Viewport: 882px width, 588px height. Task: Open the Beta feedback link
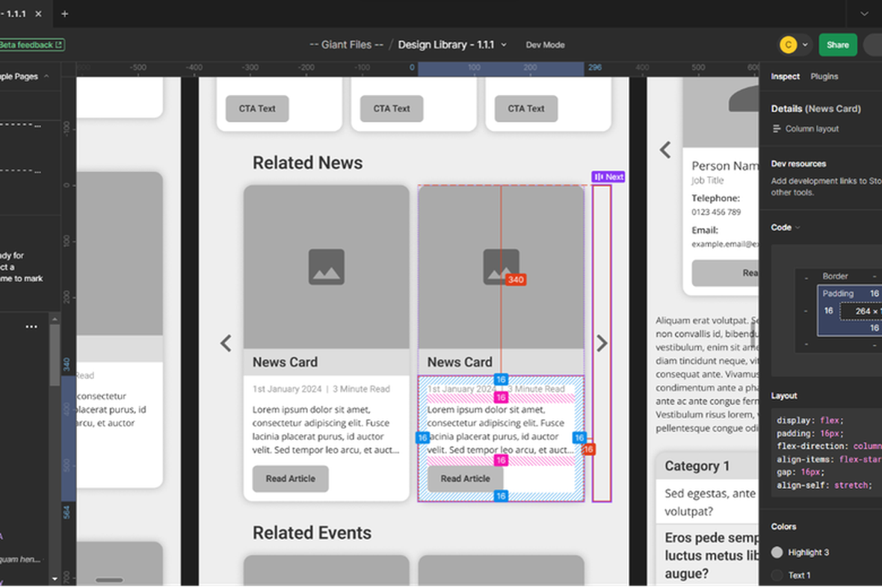31,45
